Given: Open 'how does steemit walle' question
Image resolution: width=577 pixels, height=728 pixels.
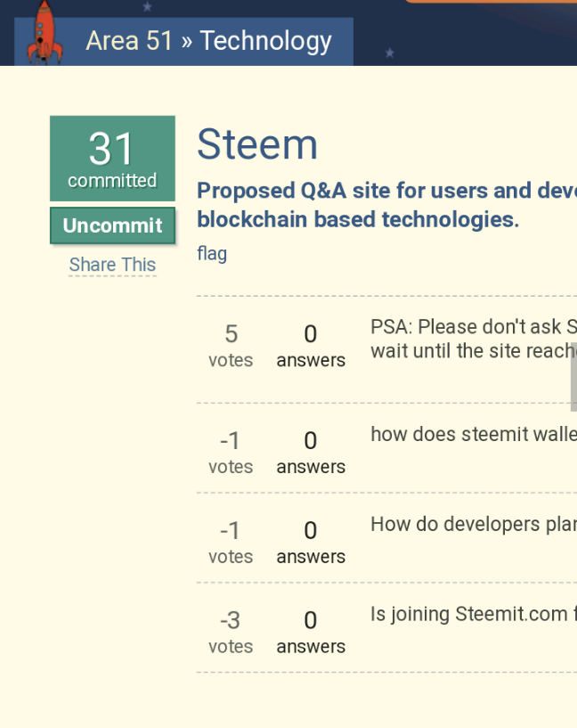Looking at the screenshot, I should [474, 435].
